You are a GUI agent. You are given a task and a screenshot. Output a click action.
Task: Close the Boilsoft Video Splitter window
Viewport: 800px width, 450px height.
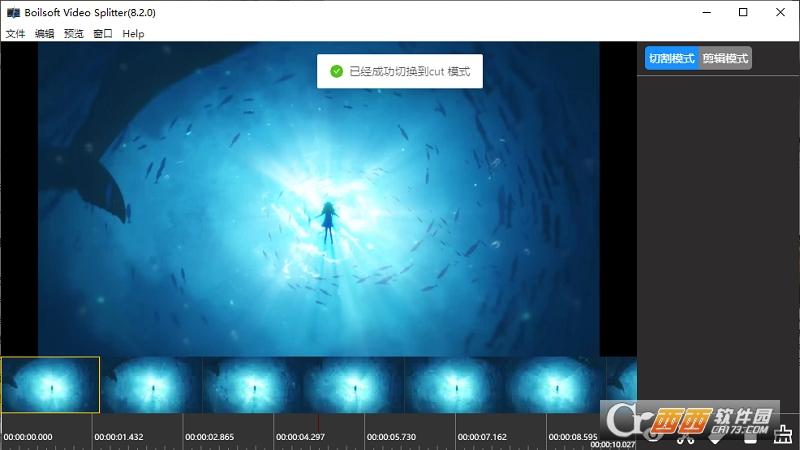(780, 12)
